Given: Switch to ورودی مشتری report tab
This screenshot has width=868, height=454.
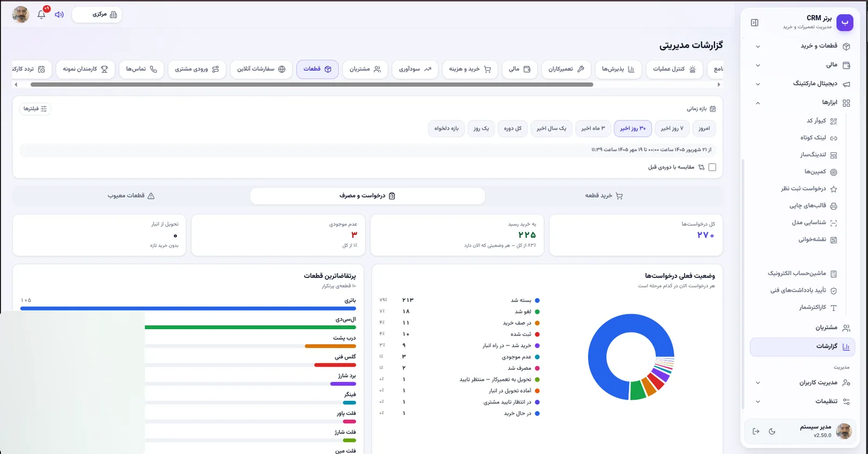Looking at the screenshot, I should (x=197, y=69).
